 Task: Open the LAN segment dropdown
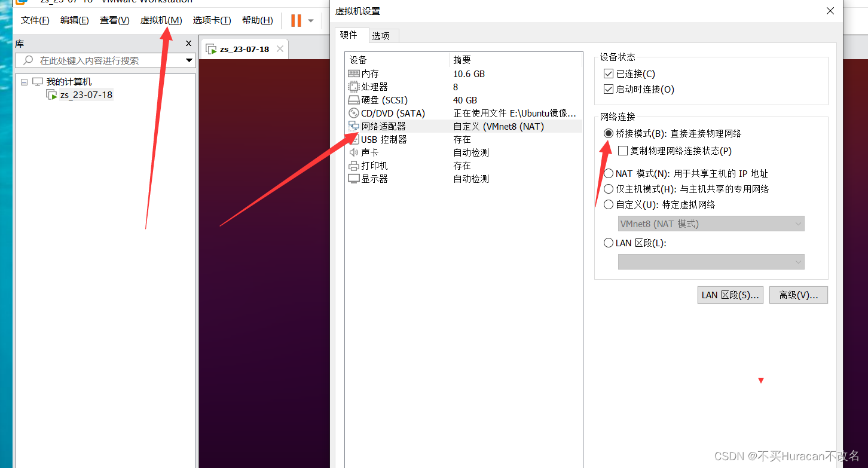[711, 262]
